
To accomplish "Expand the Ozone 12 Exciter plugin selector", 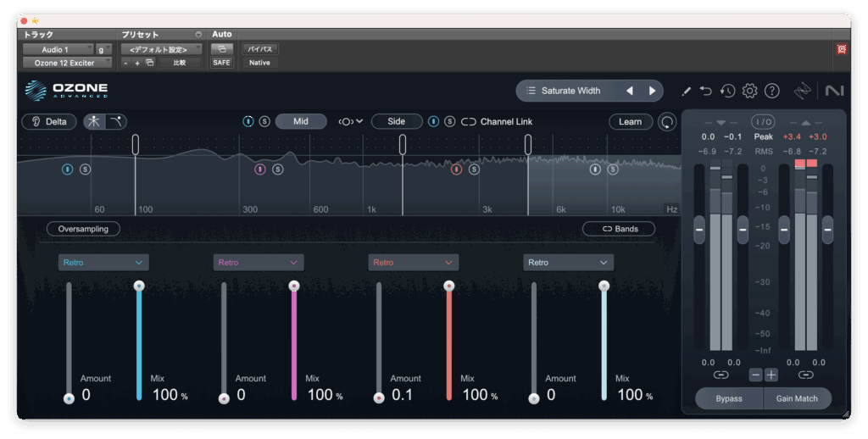I will tap(67, 63).
